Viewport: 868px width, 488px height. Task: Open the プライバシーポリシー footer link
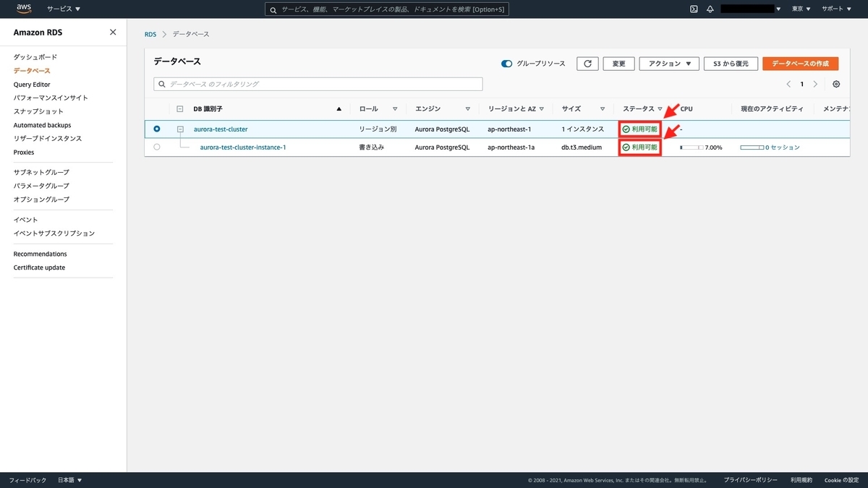coord(751,480)
